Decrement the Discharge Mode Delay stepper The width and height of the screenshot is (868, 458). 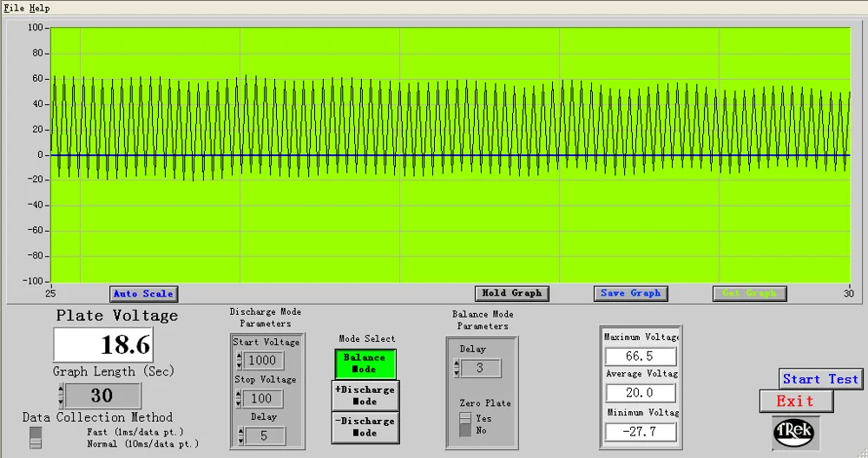tap(240, 440)
